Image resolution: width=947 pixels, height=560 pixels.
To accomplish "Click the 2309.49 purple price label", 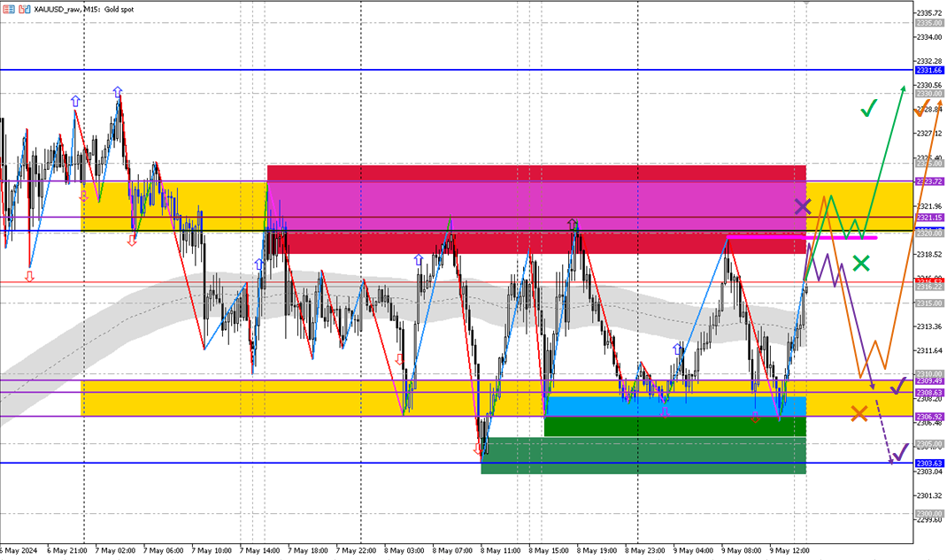I will (929, 380).
